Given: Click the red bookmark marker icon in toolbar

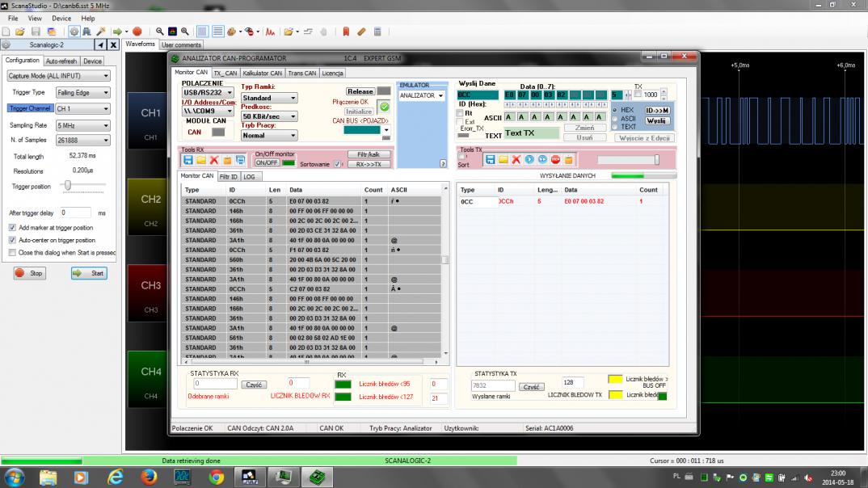Looking at the screenshot, I should point(346,32).
